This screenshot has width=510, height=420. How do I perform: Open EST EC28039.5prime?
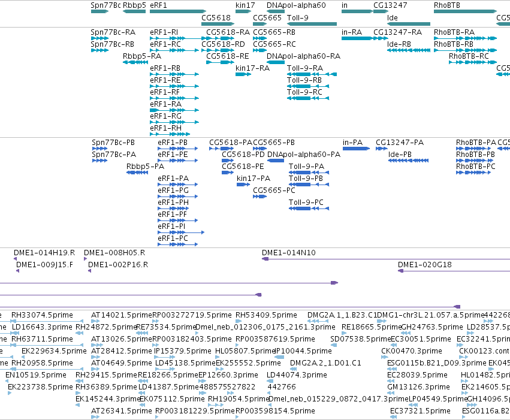[x=392, y=381]
